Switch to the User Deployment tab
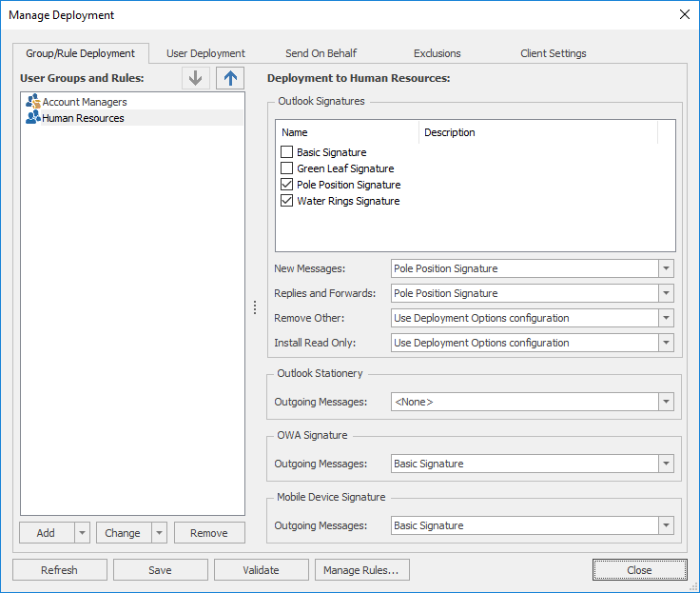700x593 pixels. [x=205, y=53]
